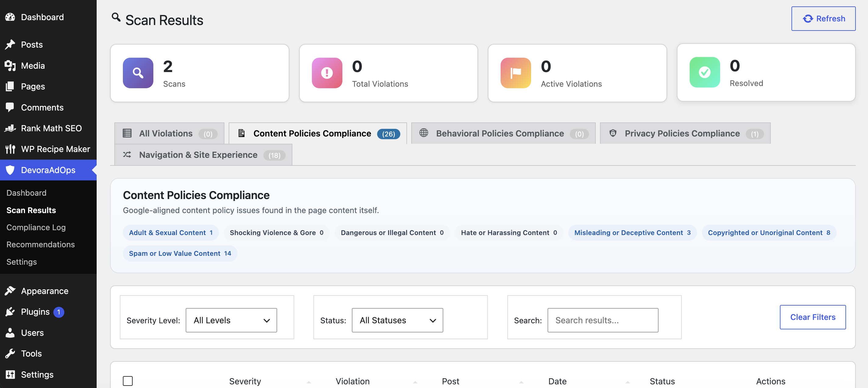Image resolution: width=868 pixels, height=388 pixels.
Task: Click the Search results input field
Action: point(602,320)
